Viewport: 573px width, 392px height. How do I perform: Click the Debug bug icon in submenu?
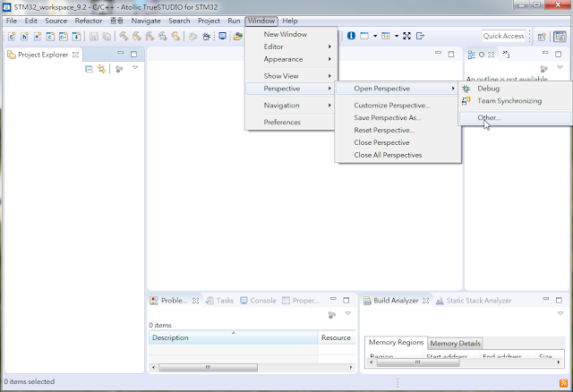466,89
